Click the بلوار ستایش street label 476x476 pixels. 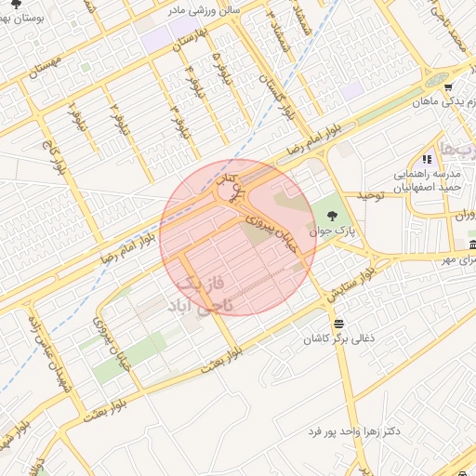(352, 284)
